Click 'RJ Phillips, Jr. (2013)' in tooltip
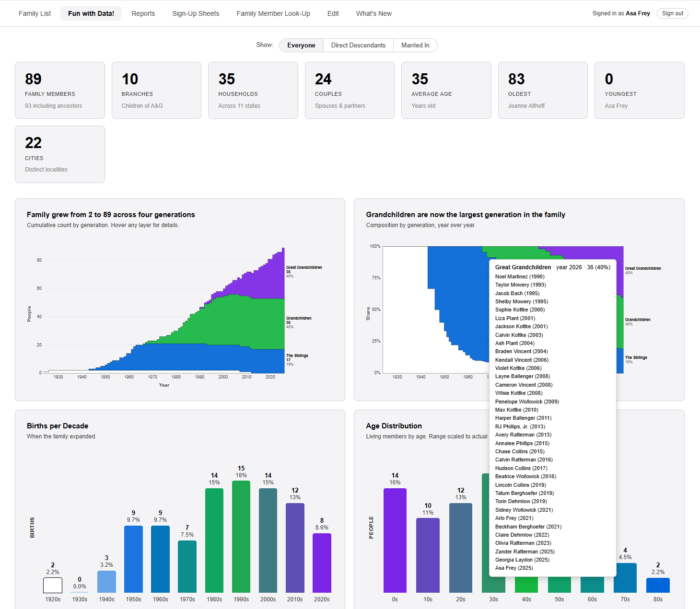Viewport: 700px width, 609px height. pyautogui.click(x=520, y=426)
